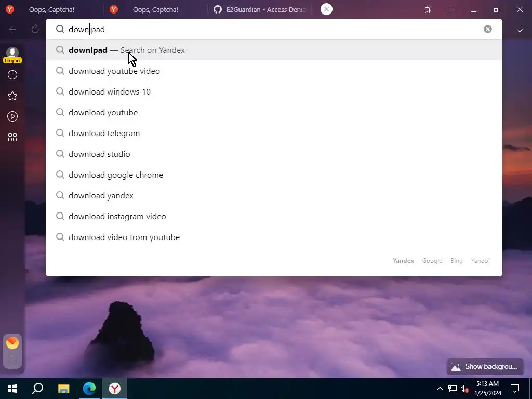Switch search engine to Google

click(x=432, y=261)
